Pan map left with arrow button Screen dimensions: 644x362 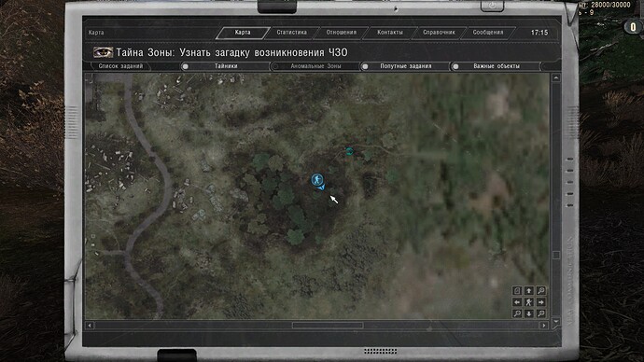(x=517, y=302)
